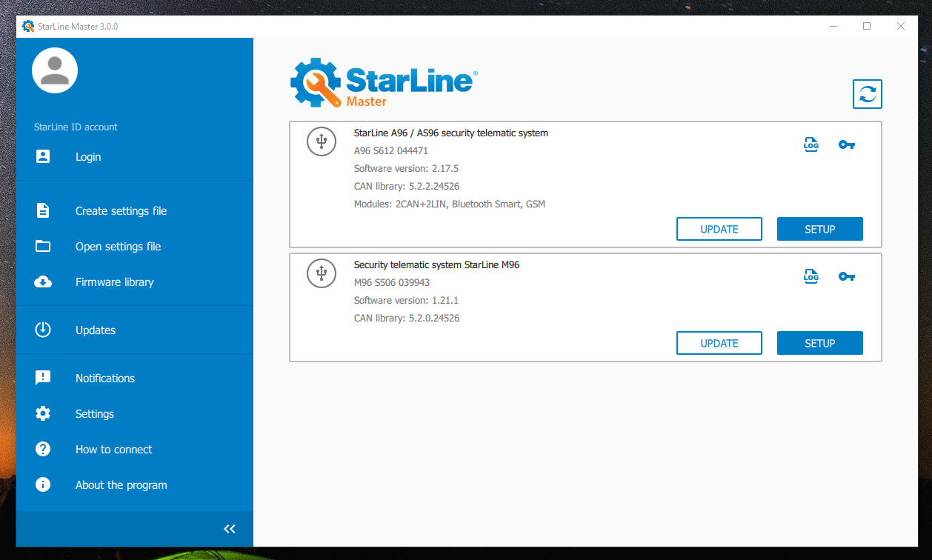The width and height of the screenshot is (932, 560).
Task: Click the StarLine ID account label
Action: click(x=76, y=127)
